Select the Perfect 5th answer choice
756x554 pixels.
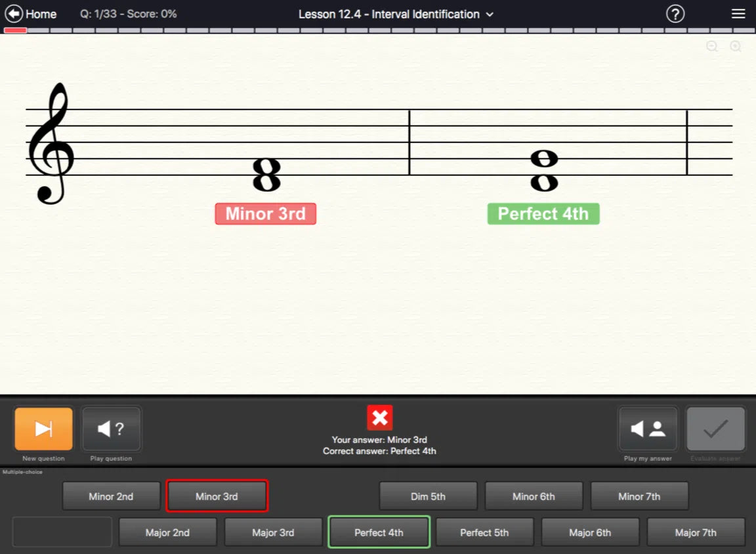484,532
